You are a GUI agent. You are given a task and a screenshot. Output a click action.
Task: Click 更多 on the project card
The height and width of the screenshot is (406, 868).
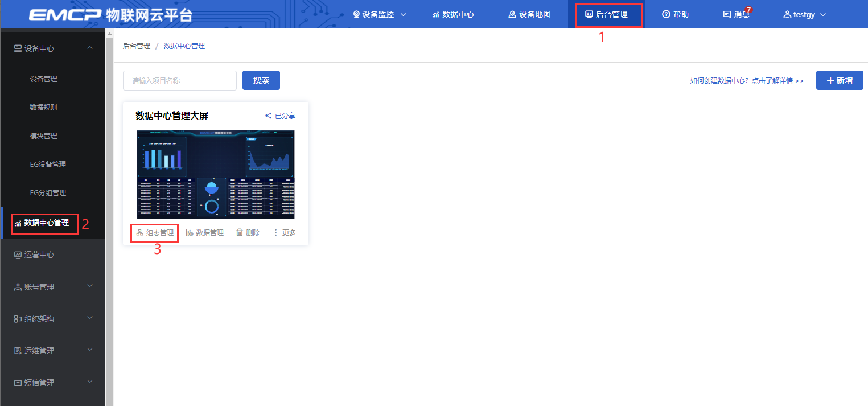(x=285, y=233)
